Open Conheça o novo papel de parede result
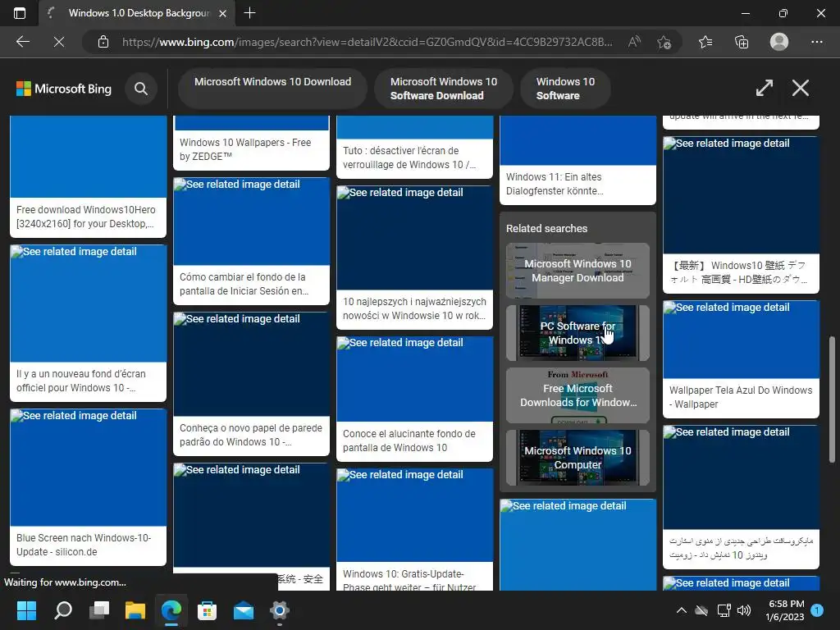This screenshot has width=840, height=630. point(251,435)
